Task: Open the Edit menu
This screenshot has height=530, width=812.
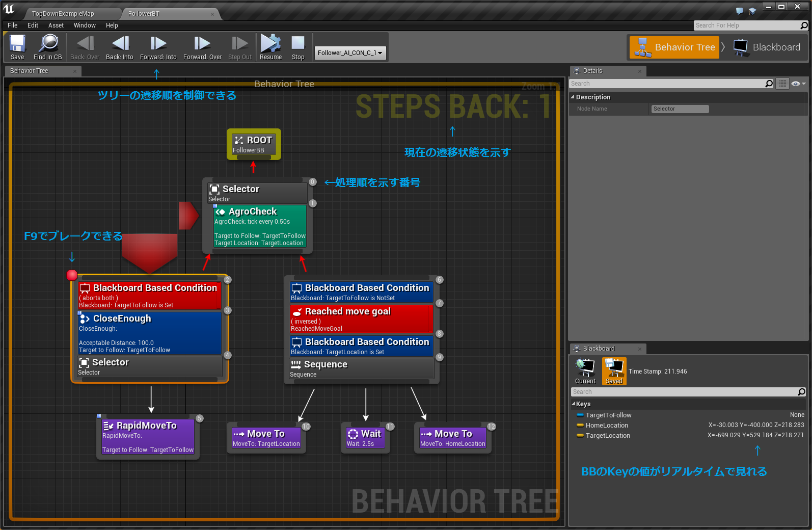Action: coord(33,25)
